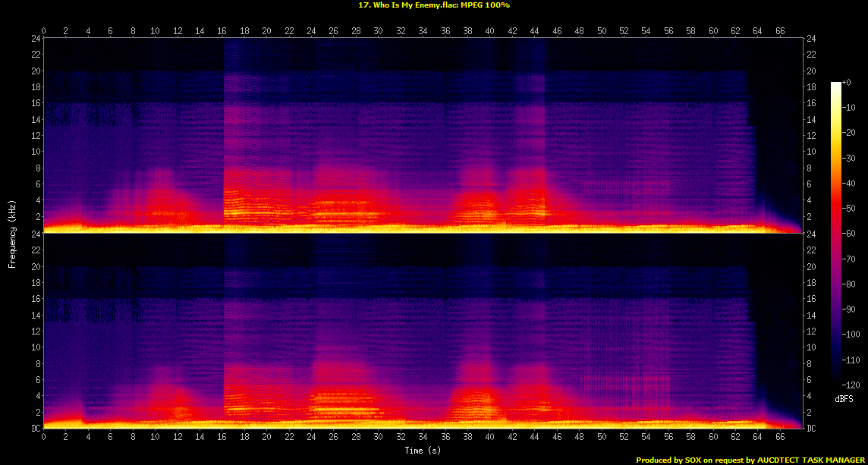Image resolution: width=868 pixels, height=465 pixels.
Task: Click the "-120" label on the dBFS scale
Action: point(851,386)
